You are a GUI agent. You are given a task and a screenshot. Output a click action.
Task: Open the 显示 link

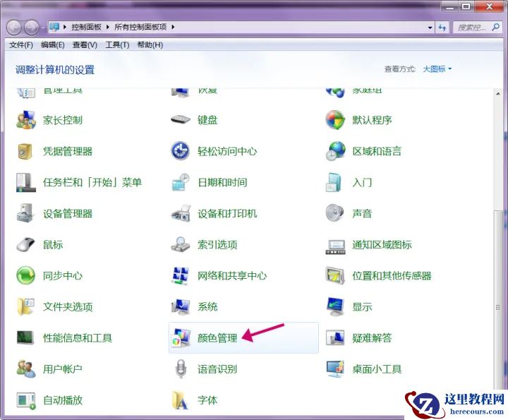pos(362,307)
